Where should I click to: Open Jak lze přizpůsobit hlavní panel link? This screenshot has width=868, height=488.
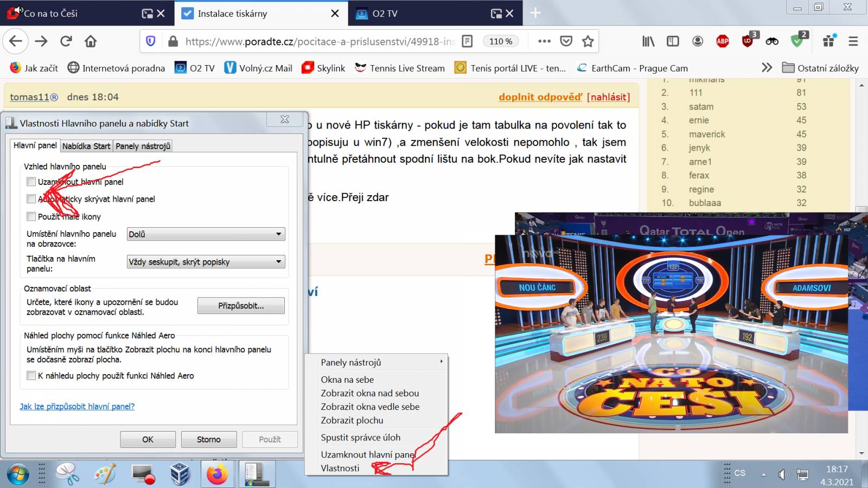pyautogui.click(x=77, y=407)
